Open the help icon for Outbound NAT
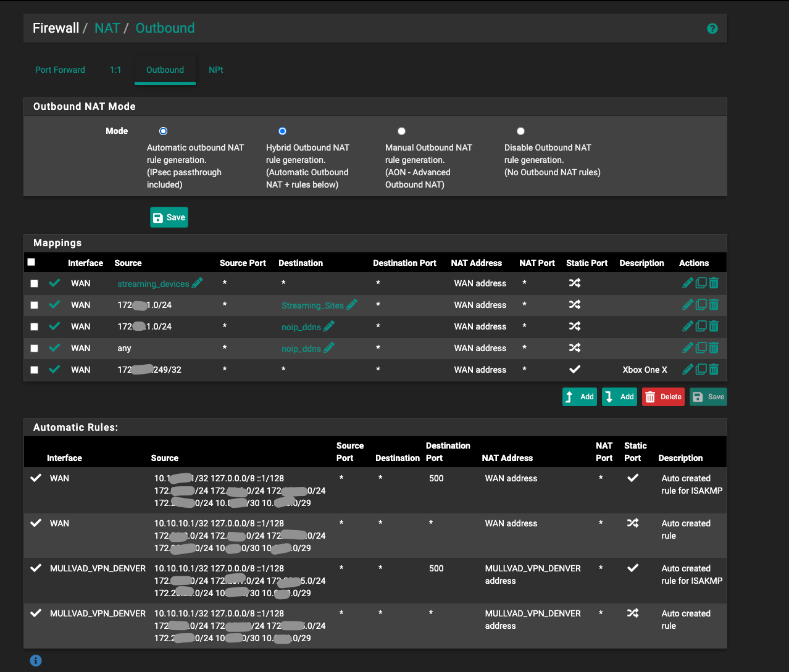Screen dimensions: 789x672 [712, 28]
